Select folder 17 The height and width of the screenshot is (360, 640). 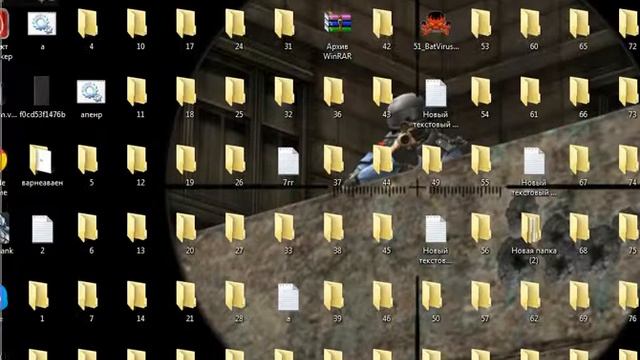[186, 24]
